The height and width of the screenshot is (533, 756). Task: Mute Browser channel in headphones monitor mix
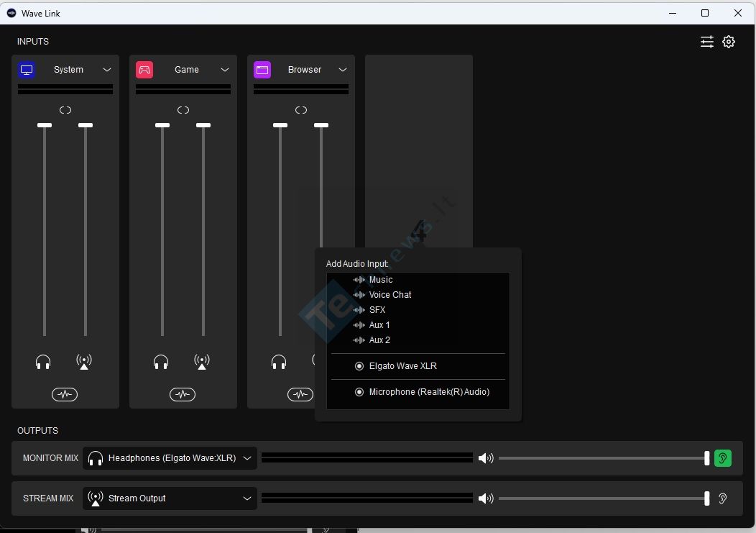pos(279,362)
